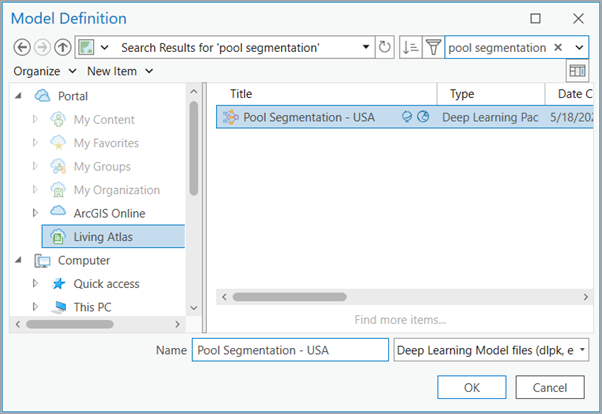The width and height of the screenshot is (602, 414).
Task: Open the sort order options
Action: [x=410, y=47]
